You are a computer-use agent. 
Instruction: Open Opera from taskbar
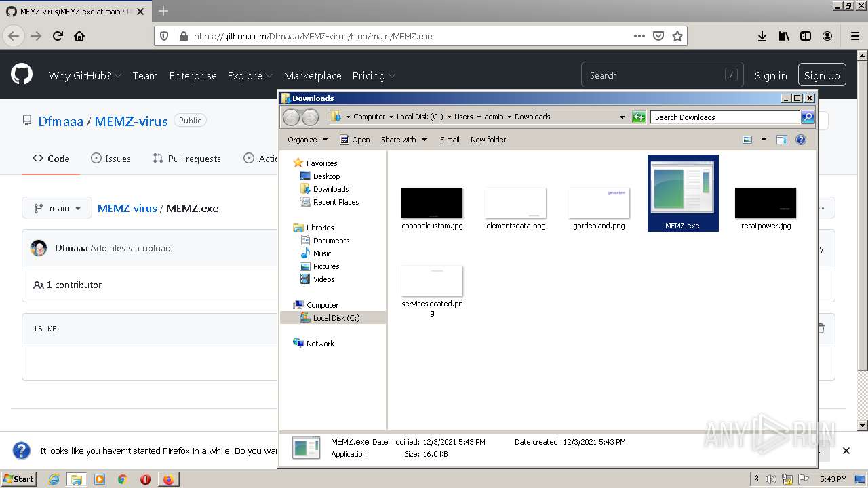pyautogui.click(x=145, y=479)
